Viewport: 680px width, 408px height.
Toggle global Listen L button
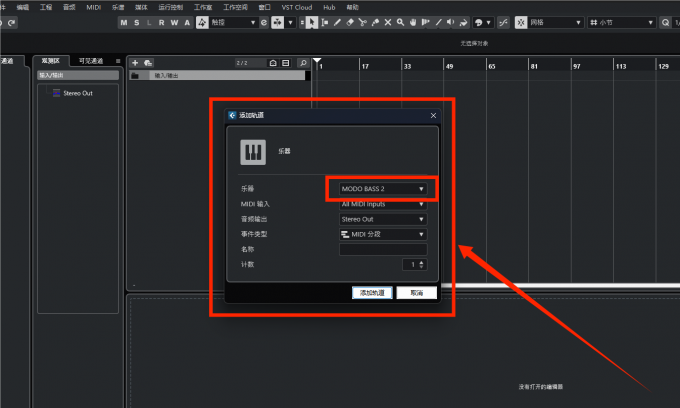point(149,23)
